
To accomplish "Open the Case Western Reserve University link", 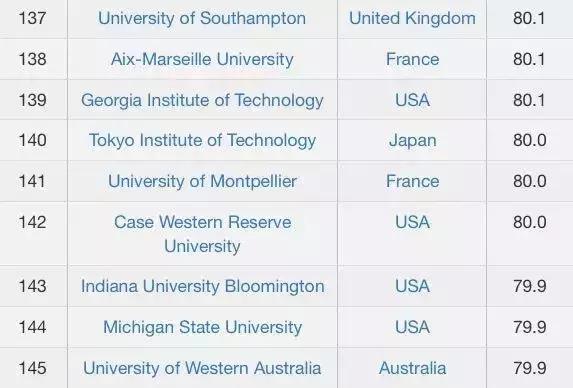I will pyautogui.click(x=202, y=234).
